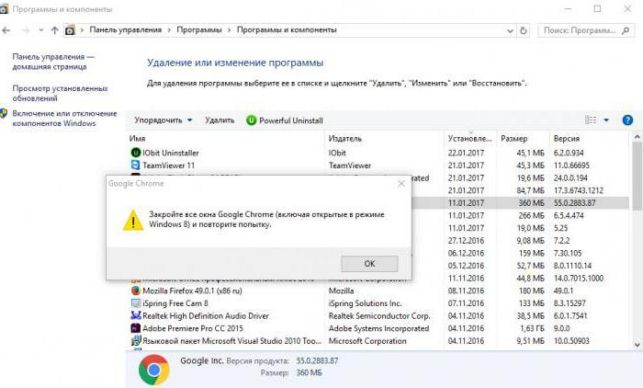The width and height of the screenshot is (643, 388).
Task: Sort by Версия column header
Action: pyautogui.click(x=589, y=139)
